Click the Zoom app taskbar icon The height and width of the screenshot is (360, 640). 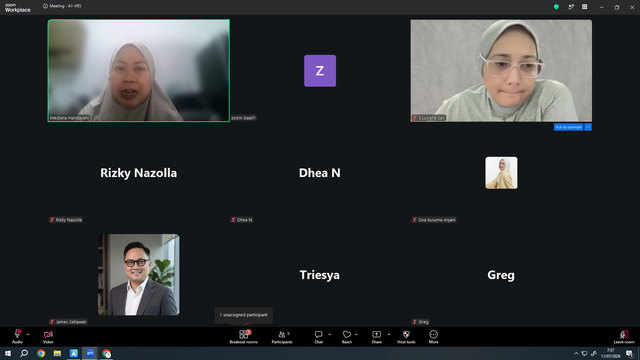point(90,353)
